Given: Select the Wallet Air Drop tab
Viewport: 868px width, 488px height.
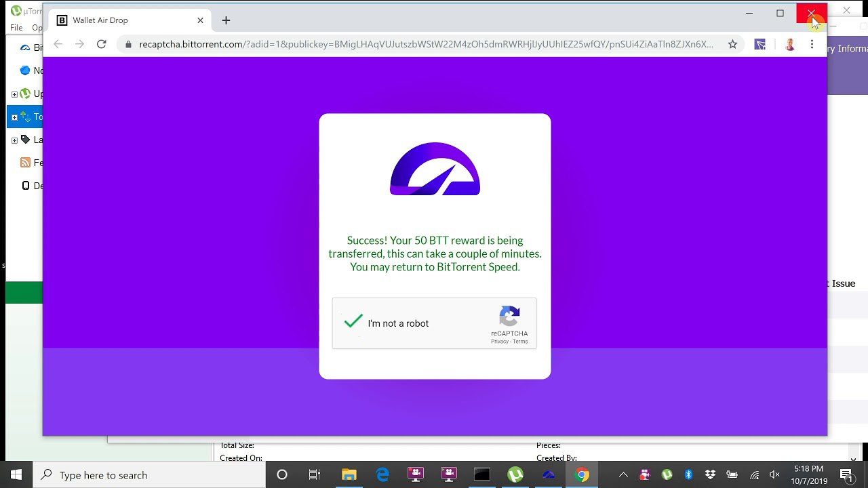Looking at the screenshot, I should click(129, 20).
